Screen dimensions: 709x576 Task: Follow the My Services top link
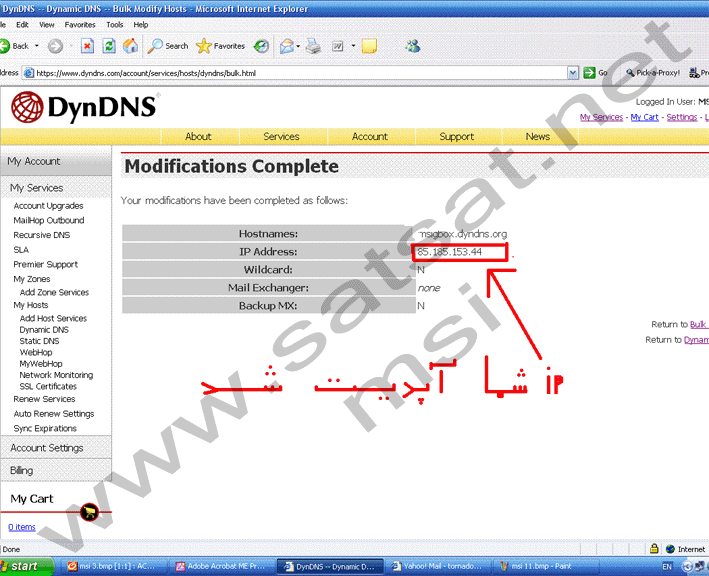coord(601,117)
